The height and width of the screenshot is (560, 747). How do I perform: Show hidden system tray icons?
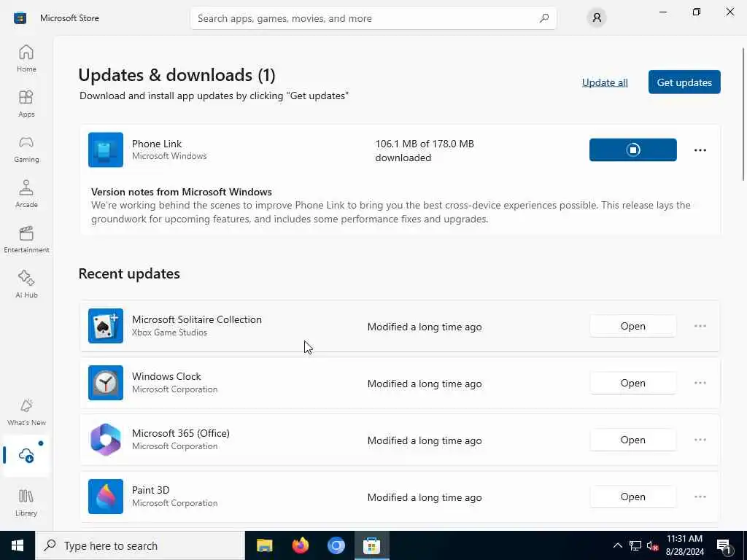click(617, 545)
